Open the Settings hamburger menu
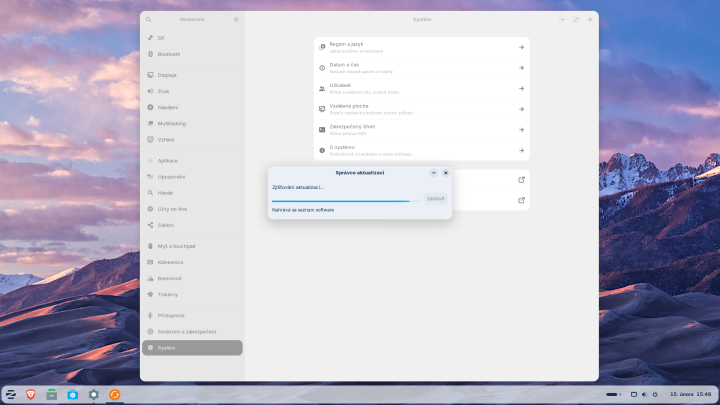Screen dimensions: 720x405 tap(236, 20)
